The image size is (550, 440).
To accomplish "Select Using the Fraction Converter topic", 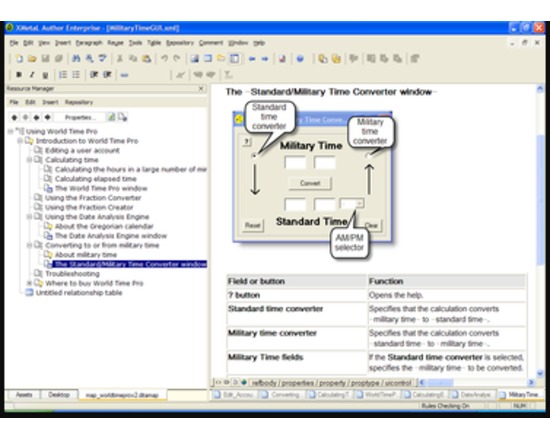I will (93, 198).
